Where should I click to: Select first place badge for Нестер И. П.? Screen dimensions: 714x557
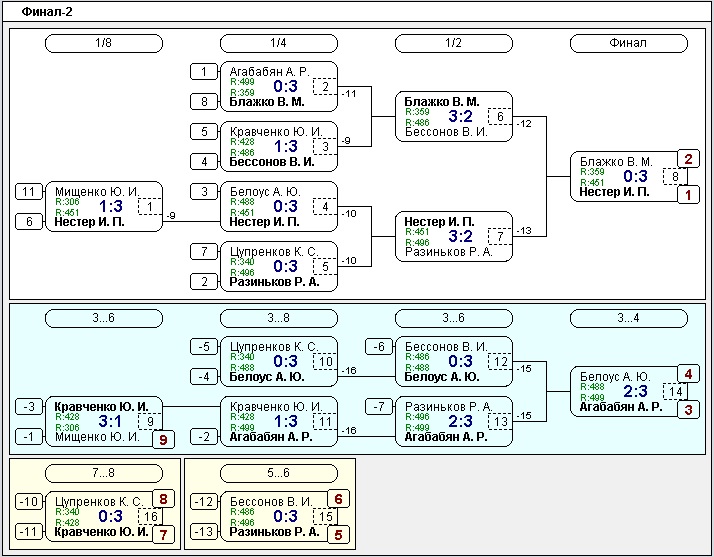(688, 195)
